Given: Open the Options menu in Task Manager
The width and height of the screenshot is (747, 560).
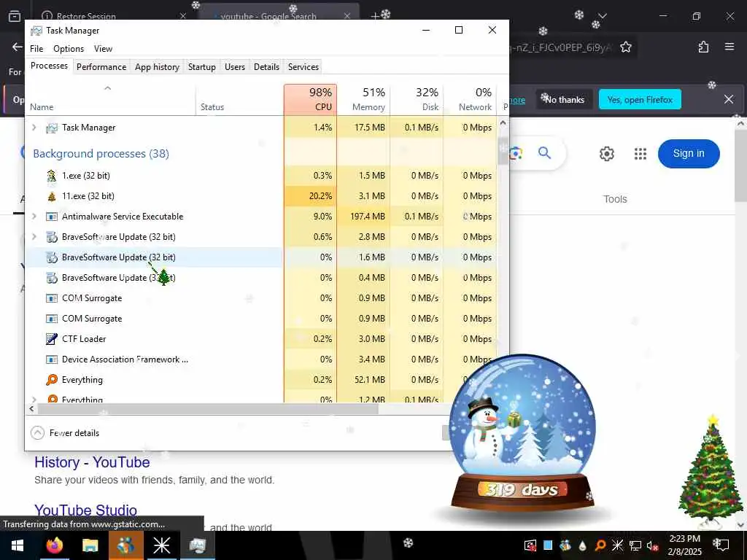Looking at the screenshot, I should (x=69, y=49).
